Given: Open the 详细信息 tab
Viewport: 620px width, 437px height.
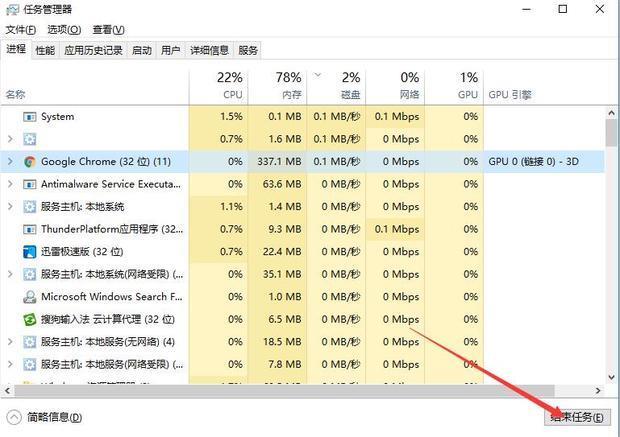Looking at the screenshot, I should tap(209, 50).
